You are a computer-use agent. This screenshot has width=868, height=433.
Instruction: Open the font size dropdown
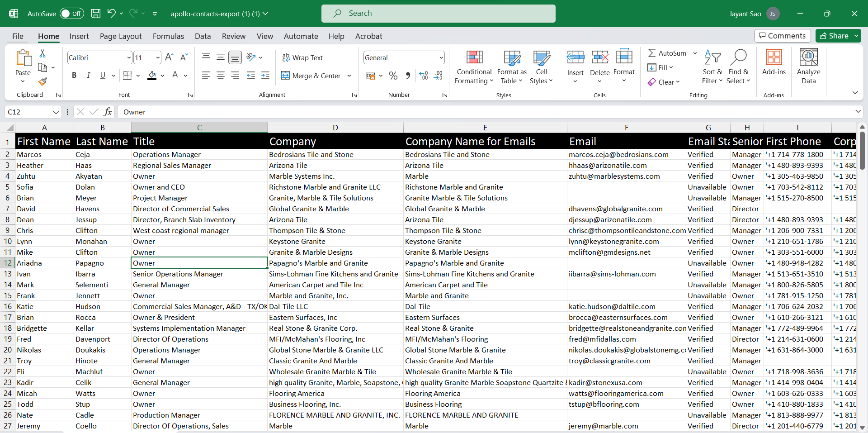pyautogui.click(x=157, y=57)
